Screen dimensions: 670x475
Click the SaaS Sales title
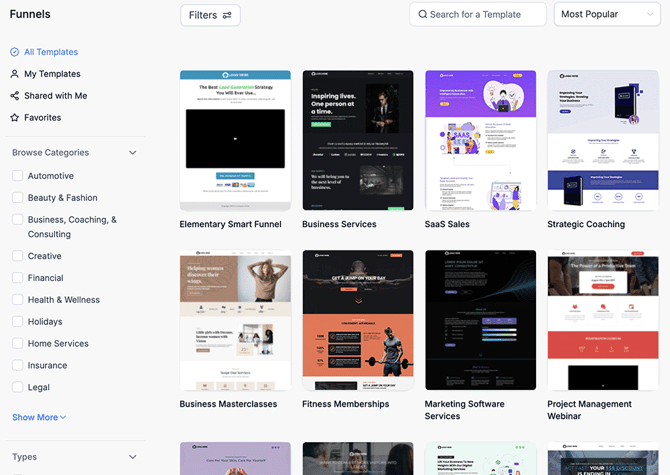coord(447,224)
